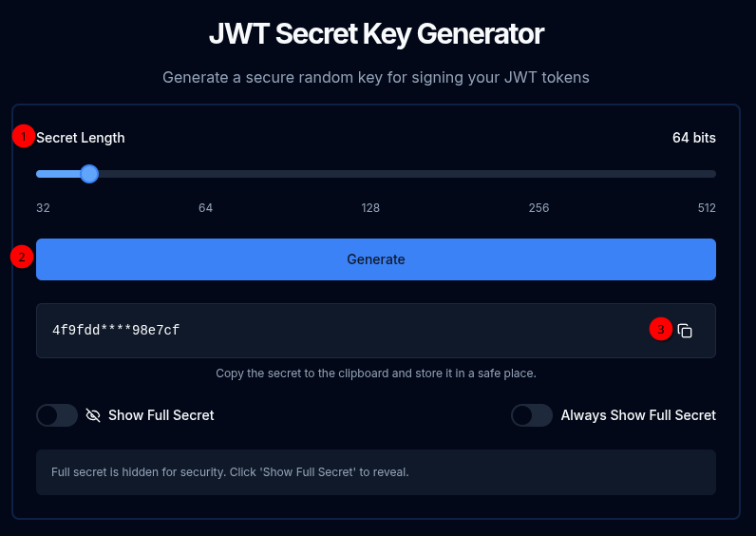Image resolution: width=756 pixels, height=536 pixels.
Task: Select the 256 tick label under the slider
Action: point(539,208)
